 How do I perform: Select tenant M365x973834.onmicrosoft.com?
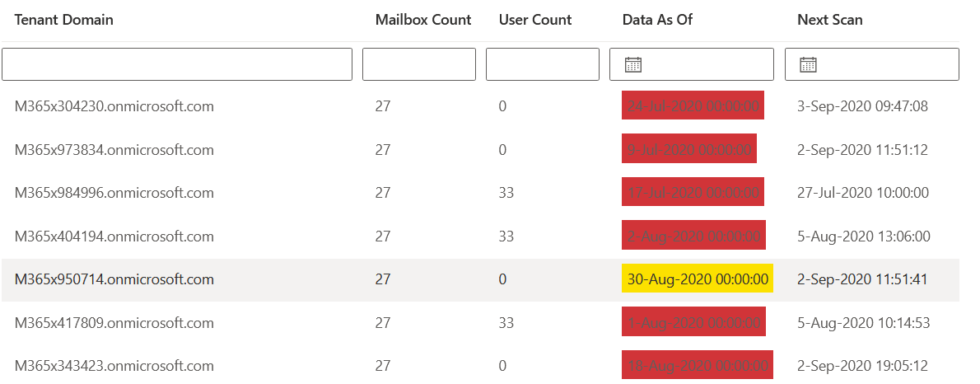click(x=114, y=150)
